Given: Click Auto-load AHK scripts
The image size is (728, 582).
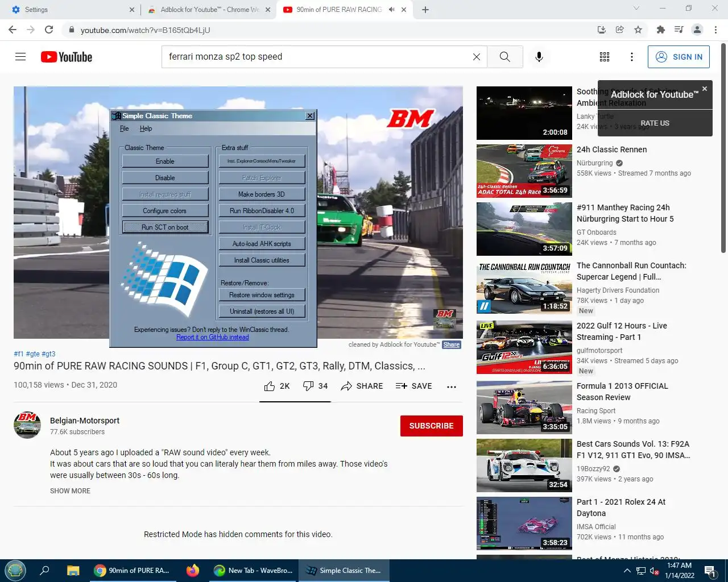Looking at the screenshot, I should point(262,244).
